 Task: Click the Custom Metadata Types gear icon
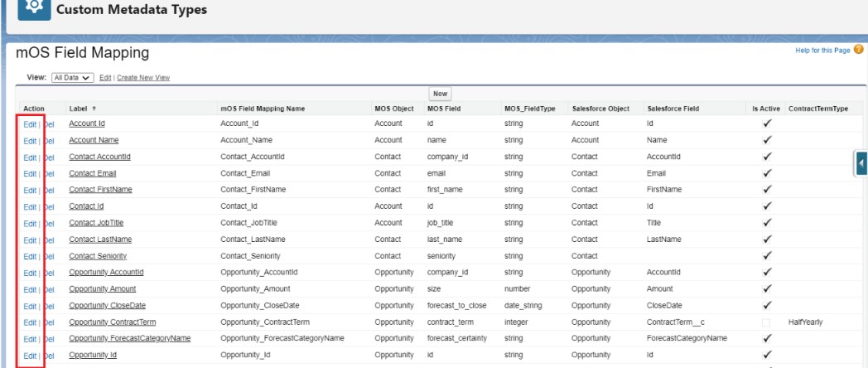click(x=34, y=7)
